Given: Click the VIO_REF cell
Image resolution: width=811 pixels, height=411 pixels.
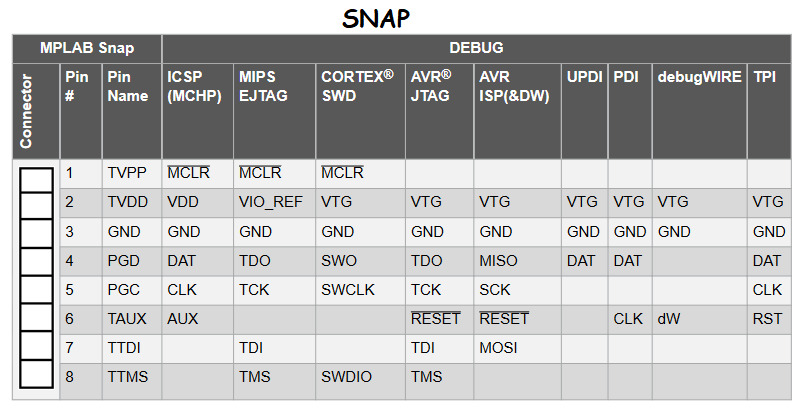Looking at the screenshot, I should [270, 202].
